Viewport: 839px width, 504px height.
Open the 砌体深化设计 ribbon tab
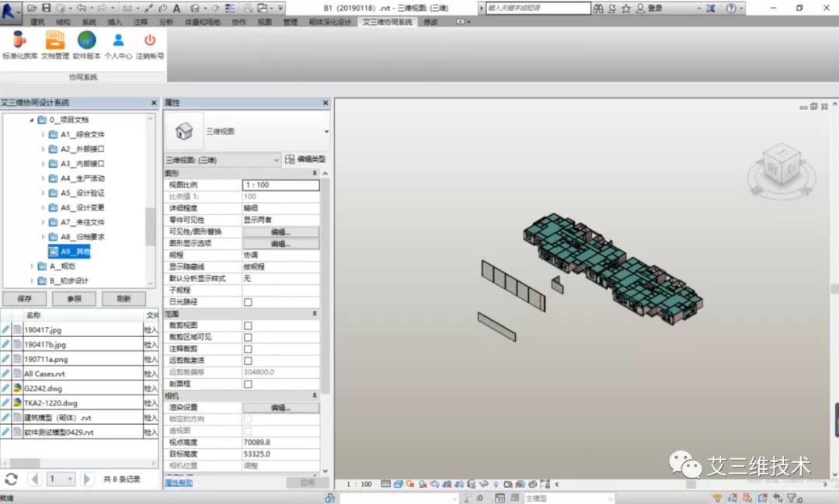pyautogui.click(x=329, y=22)
